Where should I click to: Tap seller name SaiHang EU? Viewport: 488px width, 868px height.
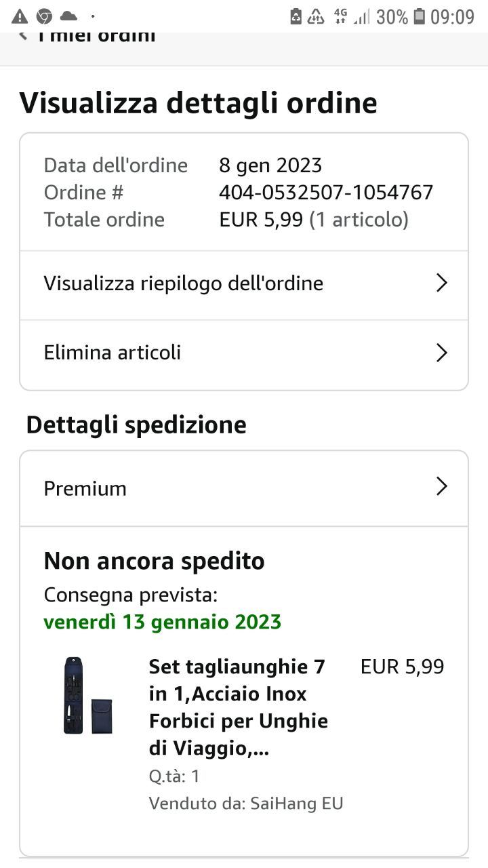click(297, 804)
